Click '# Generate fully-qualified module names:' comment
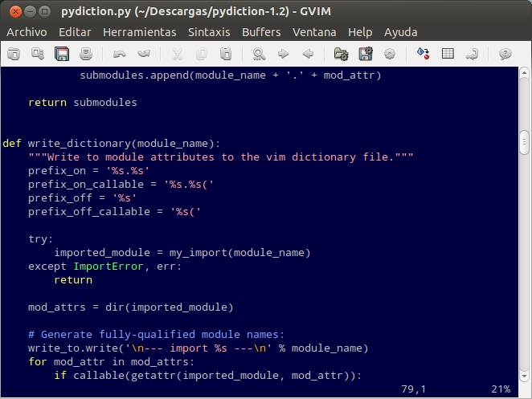 [156, 335]
